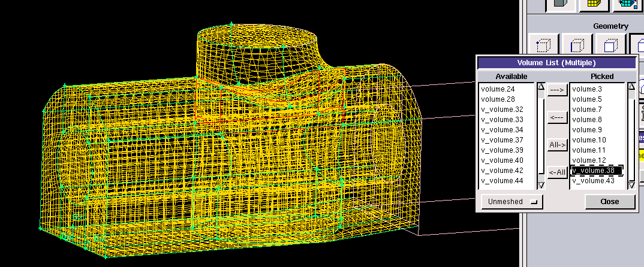Select volume.24 in the Available list
This screenshot has height=267, width=644.
pyautogui.click(x=498, y=89)
